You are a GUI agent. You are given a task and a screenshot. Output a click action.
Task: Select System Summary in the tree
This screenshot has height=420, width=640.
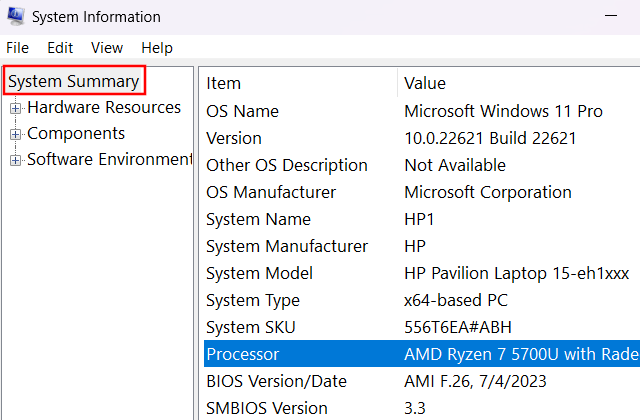tap(74, 81)
